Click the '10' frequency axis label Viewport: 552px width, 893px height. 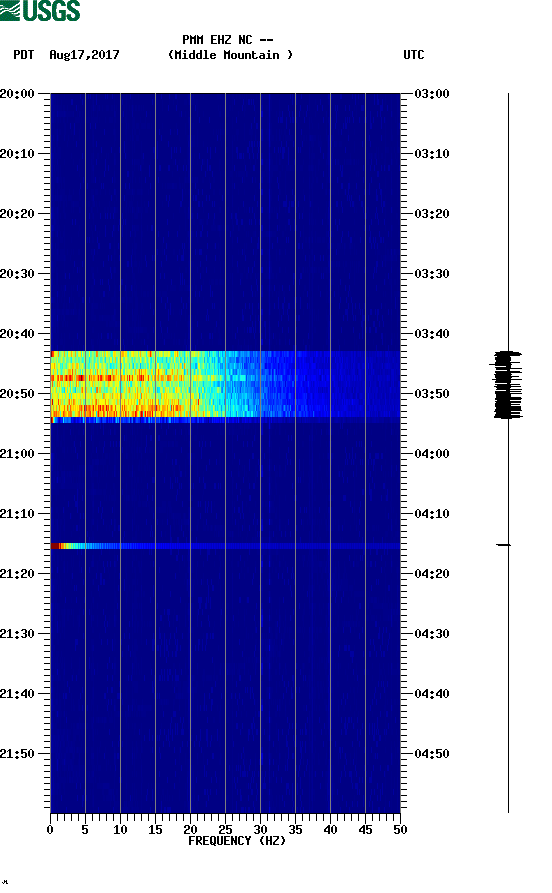120,830
